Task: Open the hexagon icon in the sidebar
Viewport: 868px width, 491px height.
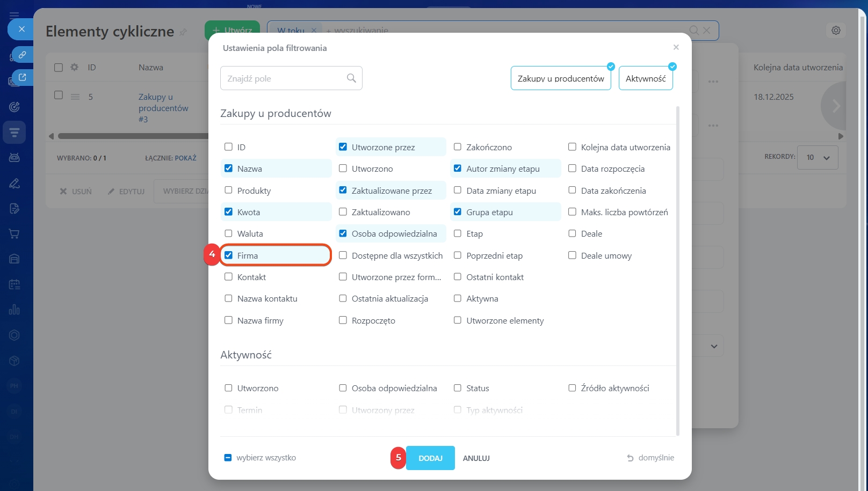Action: pyautogui.click(x=15, y=335)
